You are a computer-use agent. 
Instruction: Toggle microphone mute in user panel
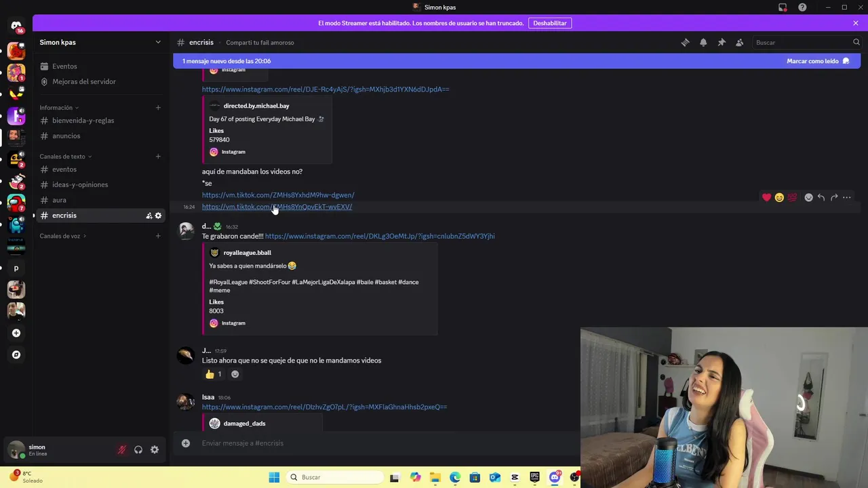(x=122, y=449)
